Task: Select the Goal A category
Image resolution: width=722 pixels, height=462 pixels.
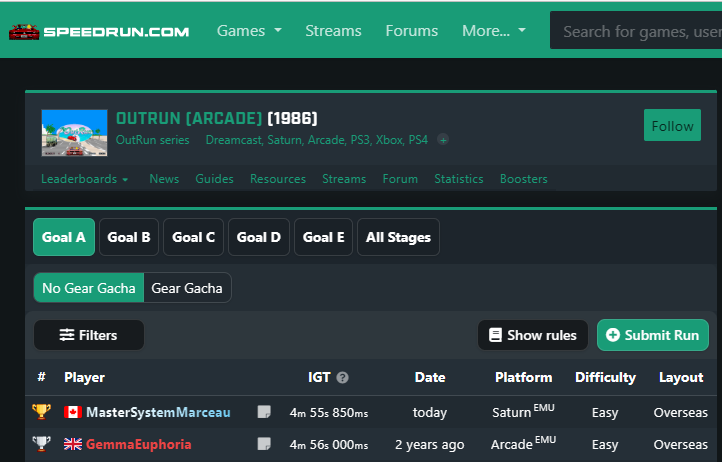Action: pyautogui.click(x=64, y=237)
